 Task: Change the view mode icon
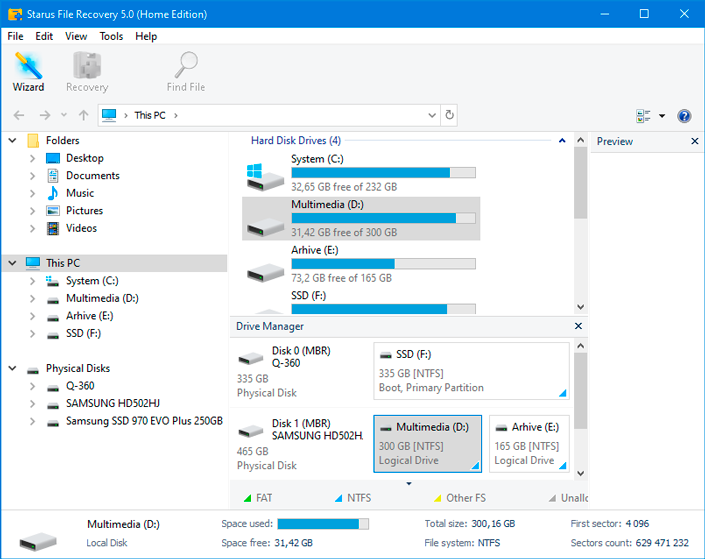coord(643,116)
